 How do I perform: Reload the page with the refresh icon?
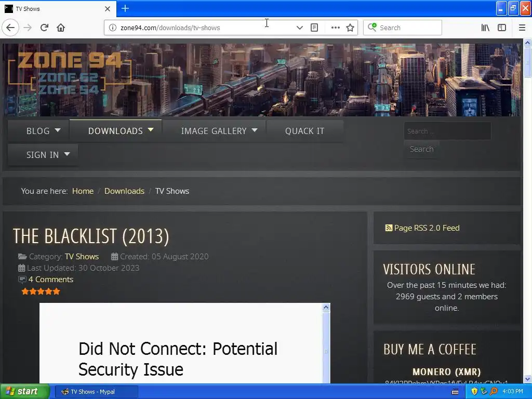45,28
